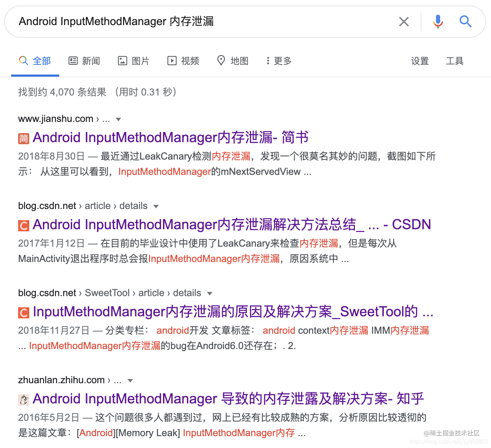Click the CSDN favicon on the SweetTool result
491x448 pixels.
23,312
